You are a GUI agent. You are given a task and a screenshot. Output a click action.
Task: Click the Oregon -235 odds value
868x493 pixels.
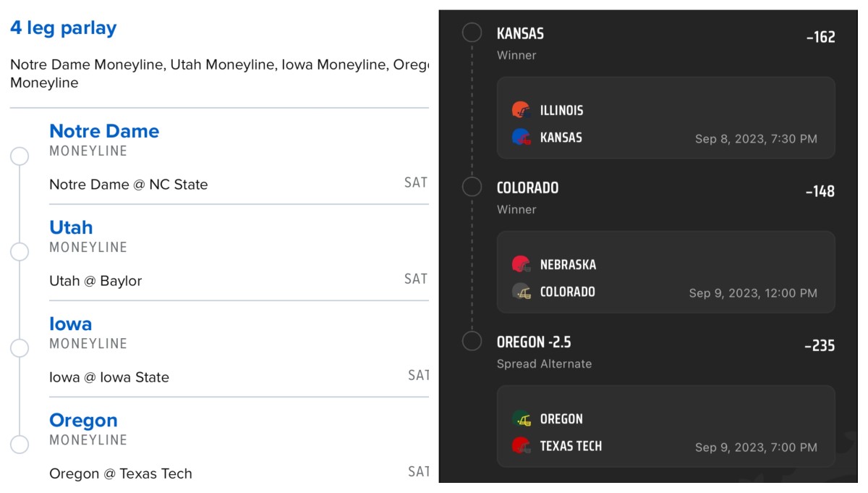pyautogui.click(x=820, y=346)
